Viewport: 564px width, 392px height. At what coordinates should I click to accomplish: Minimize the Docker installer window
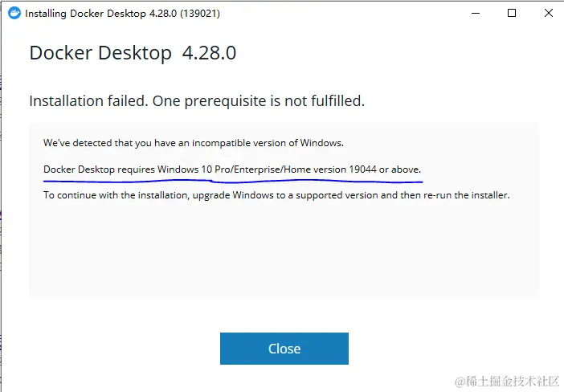[476, 14]
